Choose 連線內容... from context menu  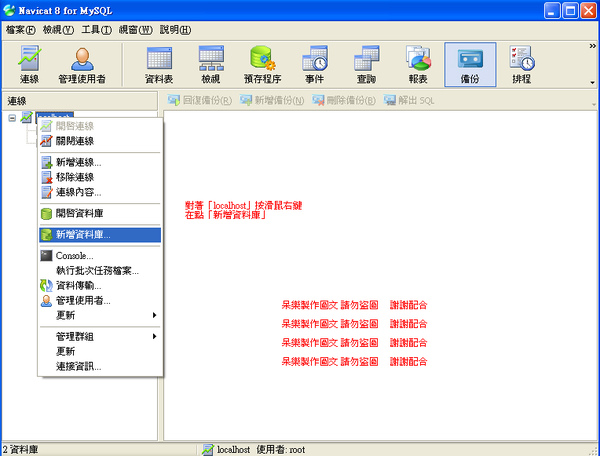tap(100, 192)
